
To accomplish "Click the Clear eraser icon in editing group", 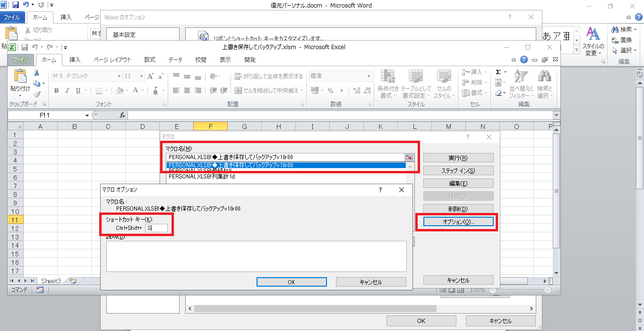I will tap(498, 93).
